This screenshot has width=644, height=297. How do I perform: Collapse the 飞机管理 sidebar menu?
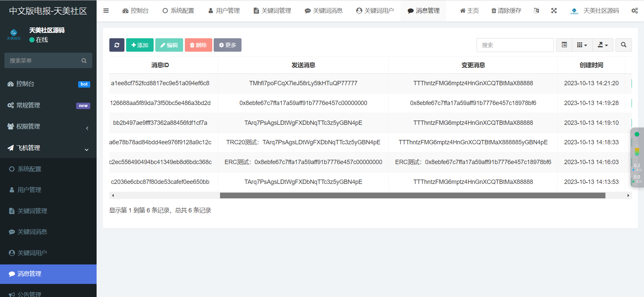(x=48, y=148)
